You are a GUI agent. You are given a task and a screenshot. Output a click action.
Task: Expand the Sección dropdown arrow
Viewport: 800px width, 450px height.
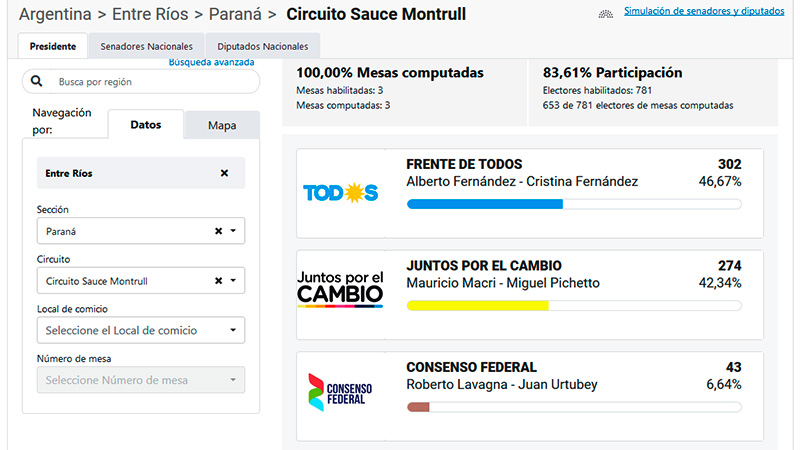pyautogui.click(x=233, y=231)
